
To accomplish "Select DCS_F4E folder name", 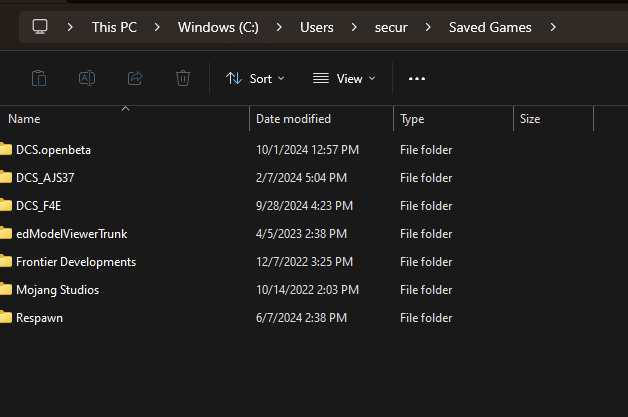I will [38, 206].
